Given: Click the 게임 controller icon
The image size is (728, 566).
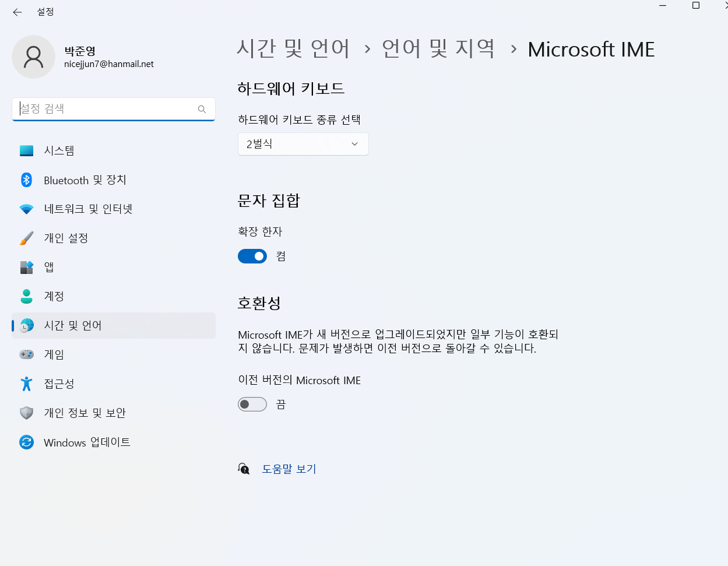Looking at the screenshot, I should (x=26, y=354).
